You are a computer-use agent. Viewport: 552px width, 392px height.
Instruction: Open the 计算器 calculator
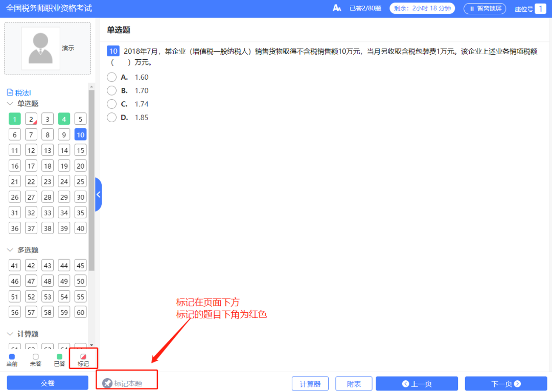[310, 383]
